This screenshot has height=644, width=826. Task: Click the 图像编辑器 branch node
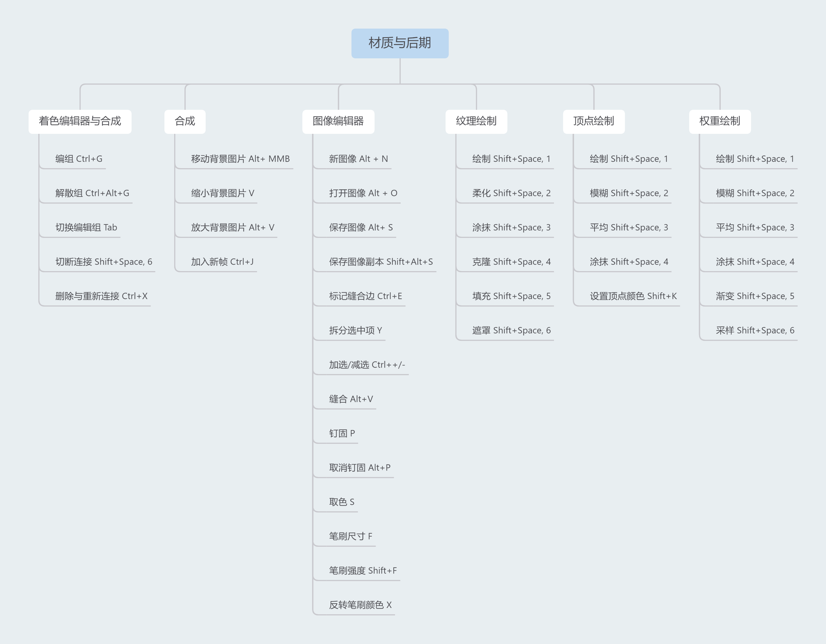click(338, 121)
